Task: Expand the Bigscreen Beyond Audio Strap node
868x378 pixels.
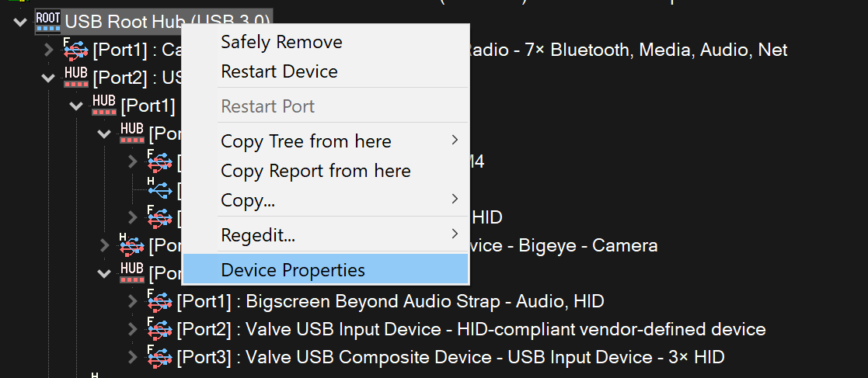Action: coord(133,301)
